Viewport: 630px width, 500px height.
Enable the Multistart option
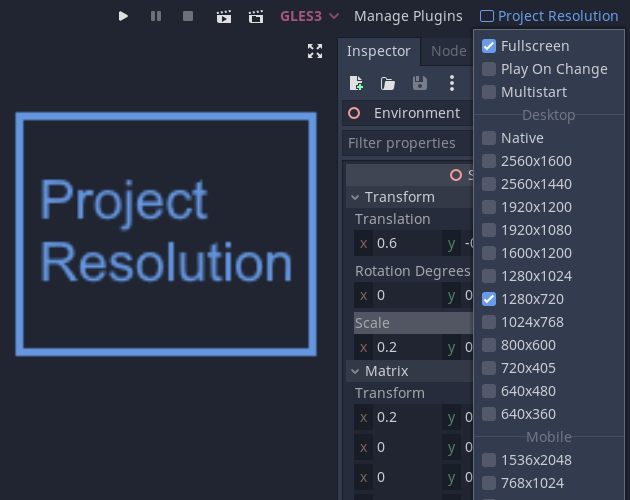(x=489, y=92)
